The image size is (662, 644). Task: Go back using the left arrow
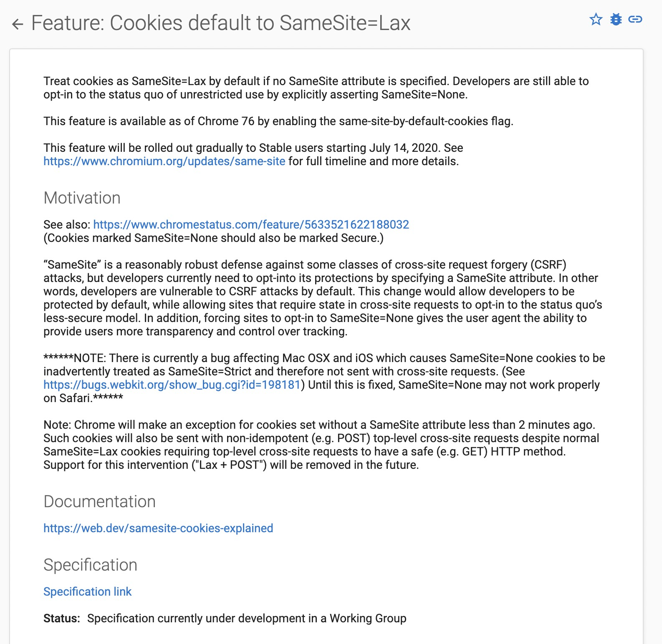[18, 24]
